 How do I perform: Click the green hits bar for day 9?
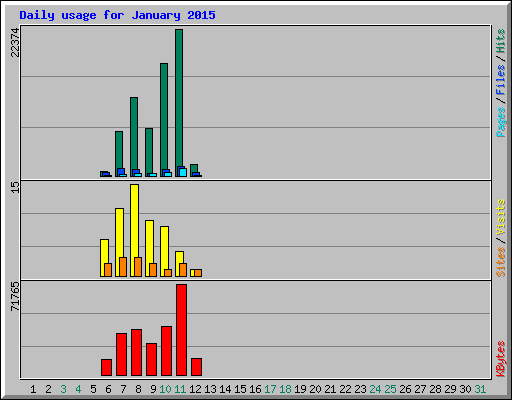(x=149, y=151)
